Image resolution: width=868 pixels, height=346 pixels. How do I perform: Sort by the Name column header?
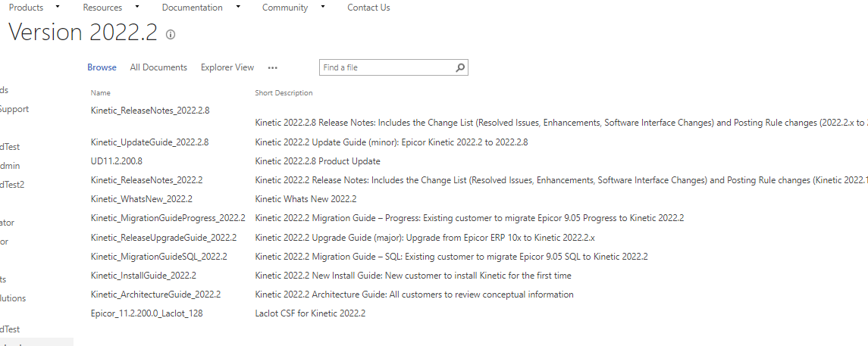pyautogui.click(x=101, y=93)
